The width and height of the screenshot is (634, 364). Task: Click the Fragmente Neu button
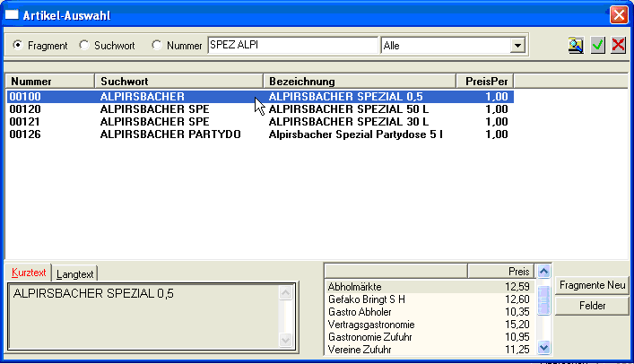[592, 285]
